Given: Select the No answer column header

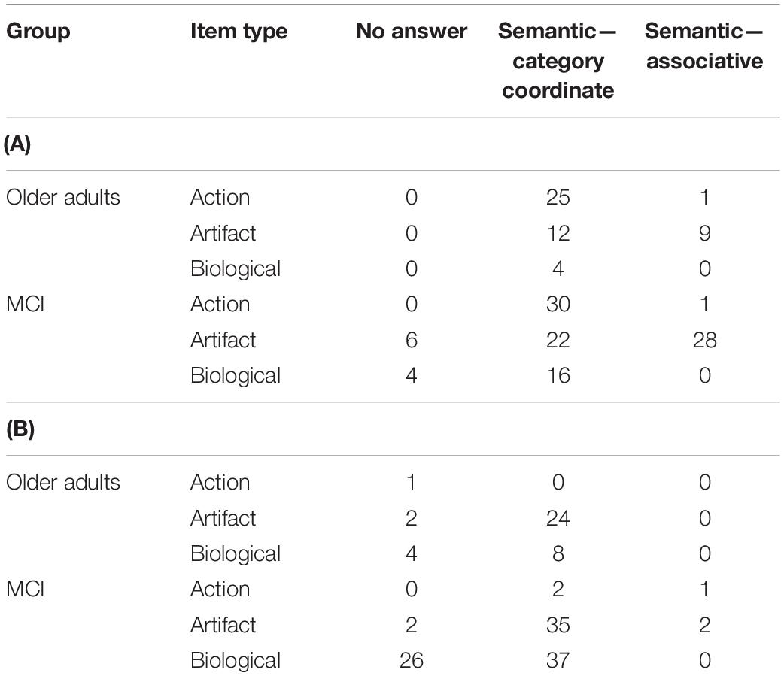Looking at the screenshot, I should (412, 32).
